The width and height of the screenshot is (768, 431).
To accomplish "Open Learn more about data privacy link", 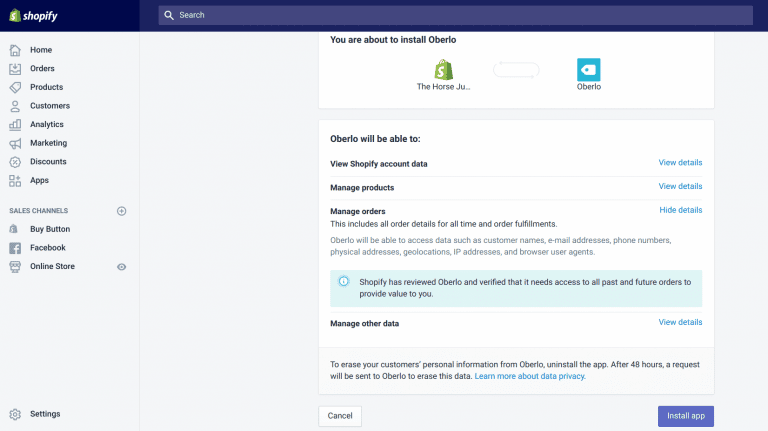I will click(530, 376).
